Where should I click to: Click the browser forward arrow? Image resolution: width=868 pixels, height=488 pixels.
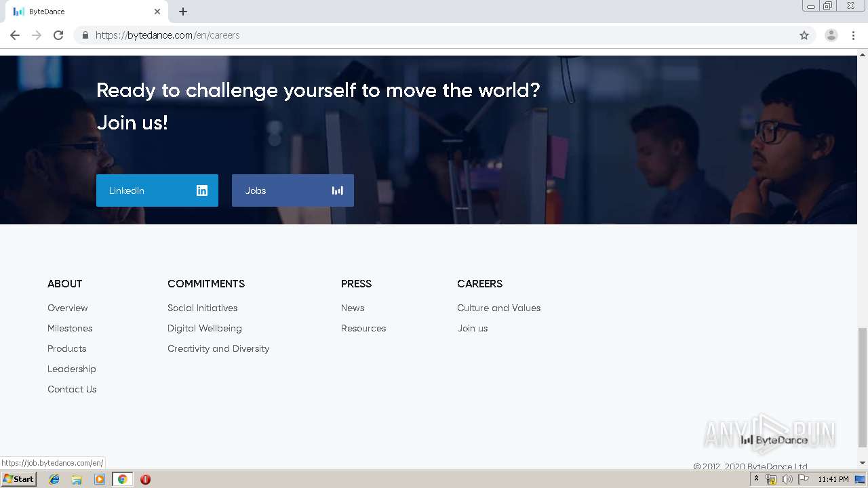37,35
